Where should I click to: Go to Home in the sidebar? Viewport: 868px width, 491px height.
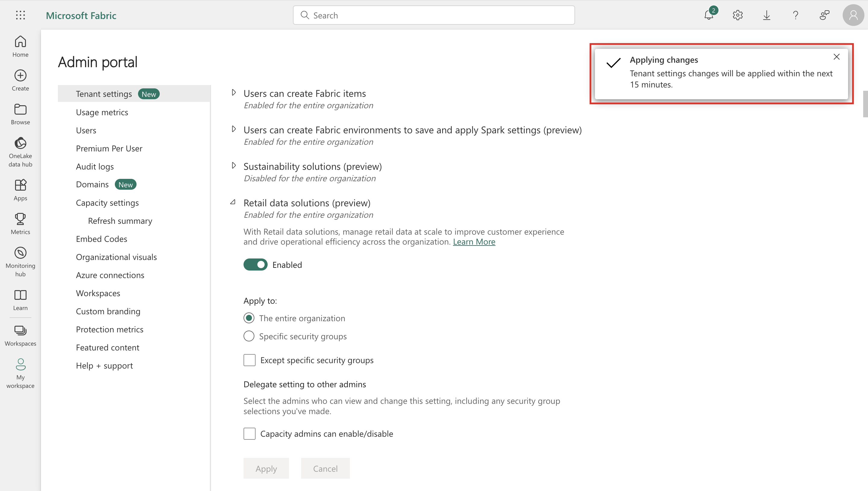[20, 46]
